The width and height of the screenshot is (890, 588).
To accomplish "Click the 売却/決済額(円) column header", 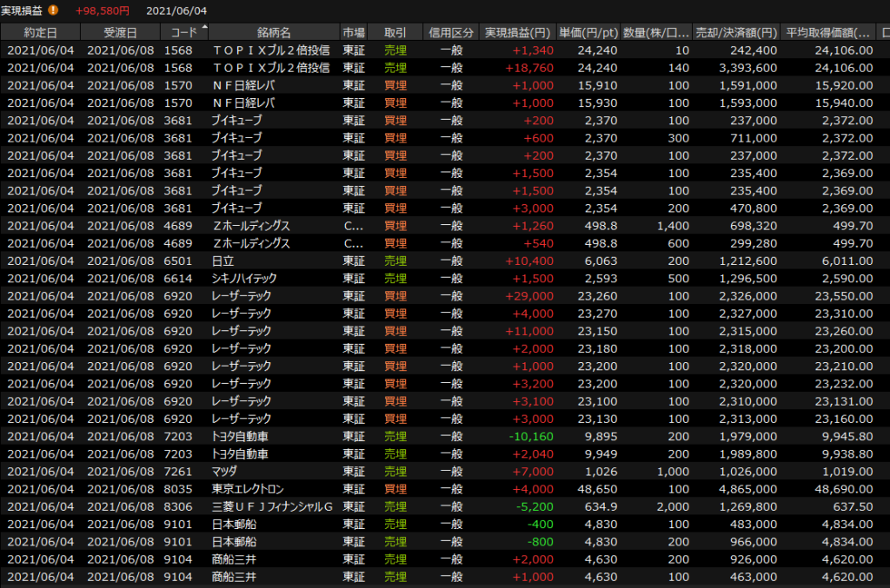I will tap(736, 32).
